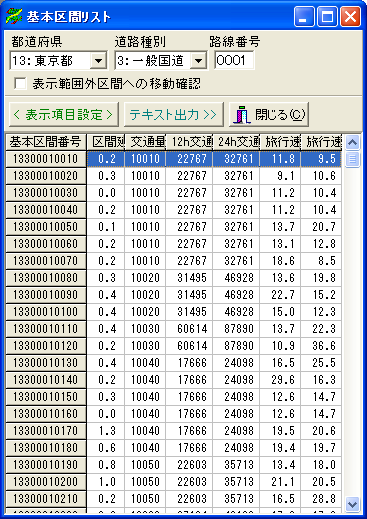This screenshot has height=519, width=367.
Task: Select row header 13300010150
Action: tap(46, 397)
